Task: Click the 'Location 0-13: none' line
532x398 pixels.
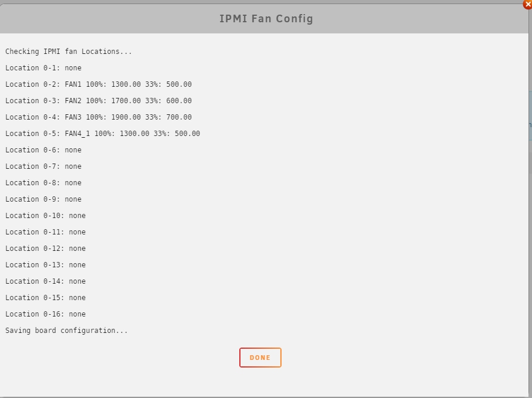Action: click(x=46, y=265)
